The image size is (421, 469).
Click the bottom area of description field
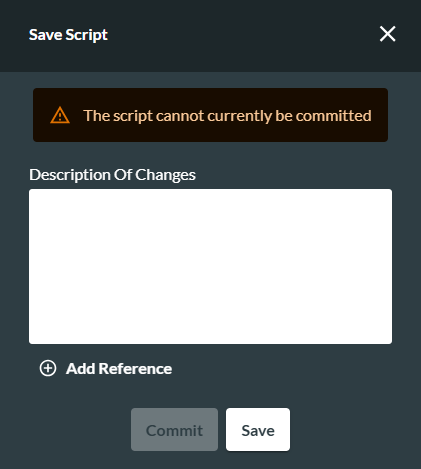210,327
